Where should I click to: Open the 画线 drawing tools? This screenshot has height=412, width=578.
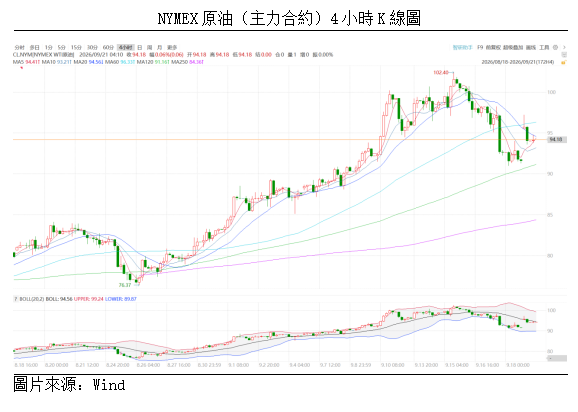[x=531, y=48]
